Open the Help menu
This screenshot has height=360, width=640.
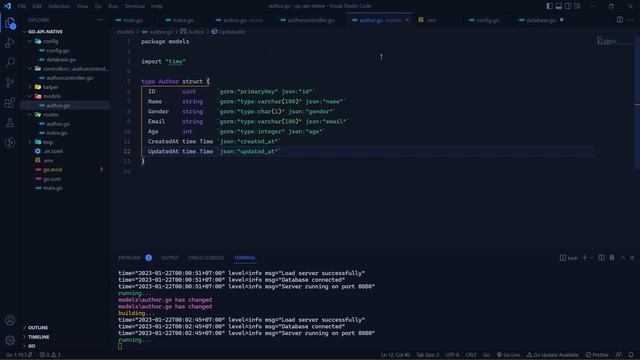pos(157,6)
